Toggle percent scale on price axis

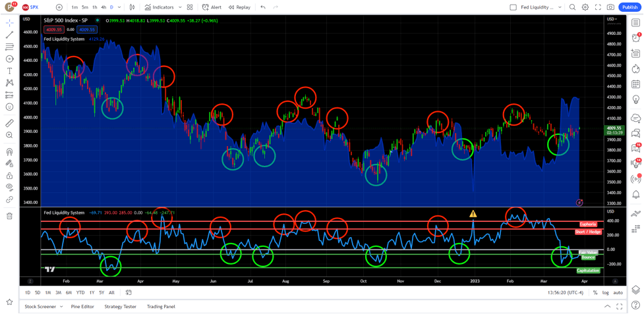click(595, 292)
